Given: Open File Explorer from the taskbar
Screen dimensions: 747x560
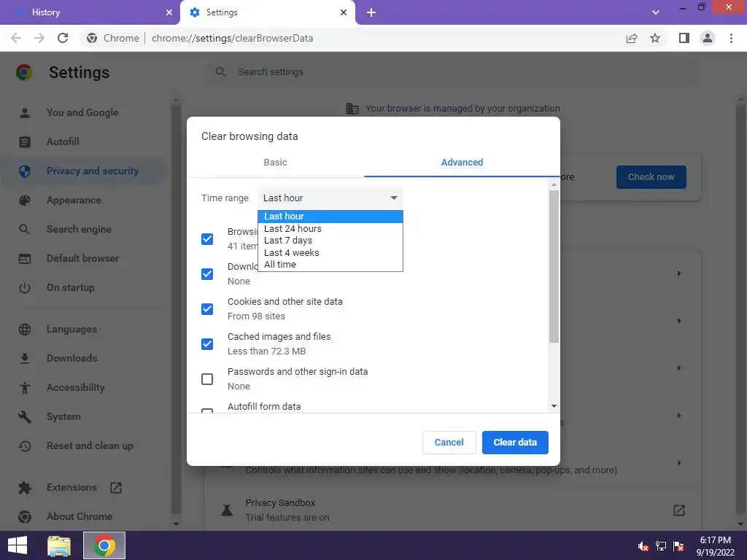Looking at the screenshot, I should click(x=59, y=545).
